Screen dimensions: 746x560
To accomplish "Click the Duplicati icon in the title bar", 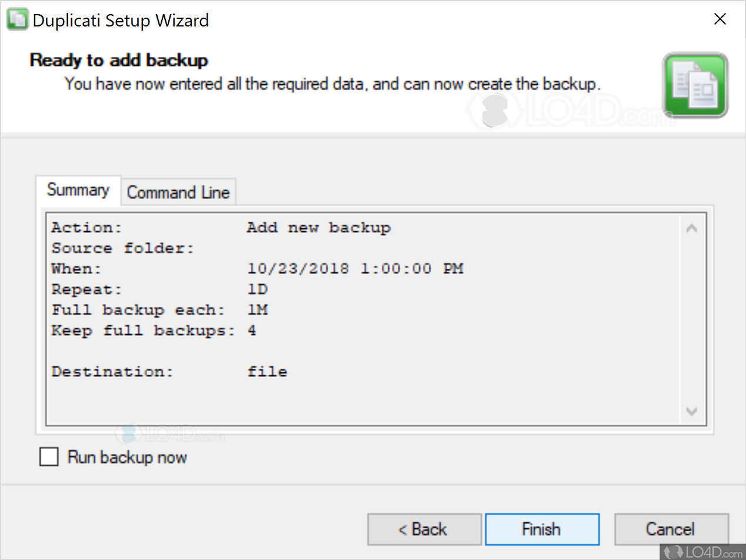I will tap(16, 20).
